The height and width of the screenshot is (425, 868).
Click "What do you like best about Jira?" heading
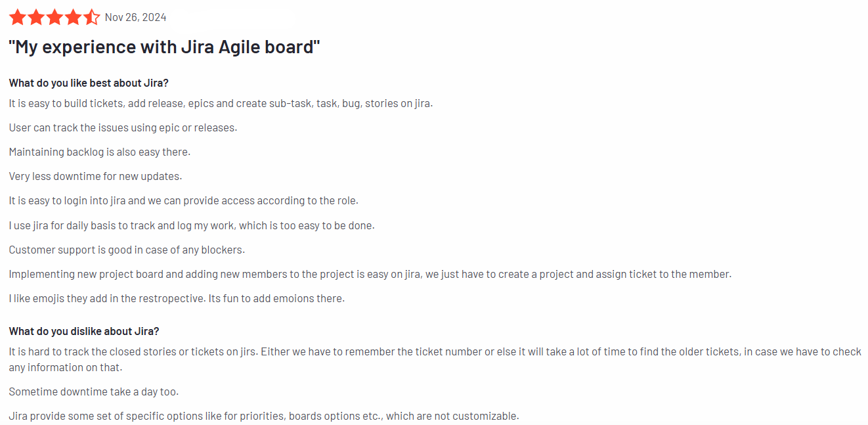(x=89, y=83)
